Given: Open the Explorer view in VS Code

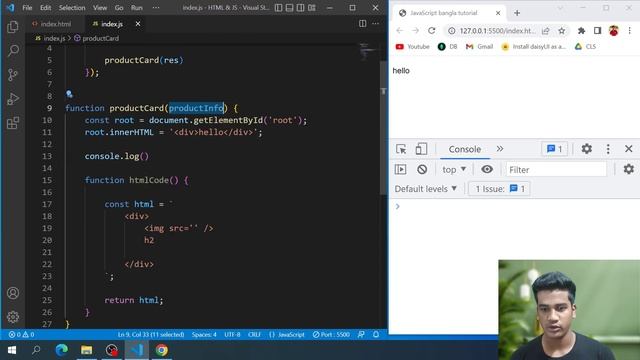Looking at the screenshot, I should pos(13,27).
